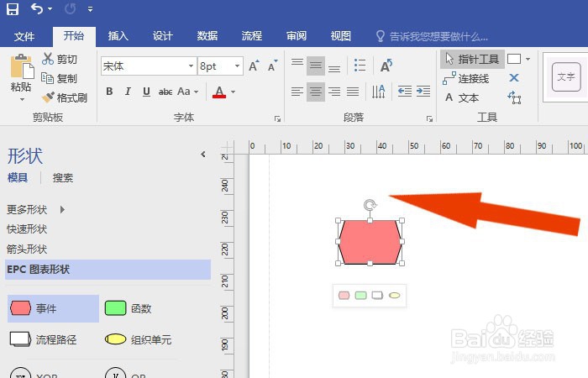The height and width of the screenshot is (378, 588).
Task: Switch to the 数据 ribbon tab
Action: click(207, 36)
